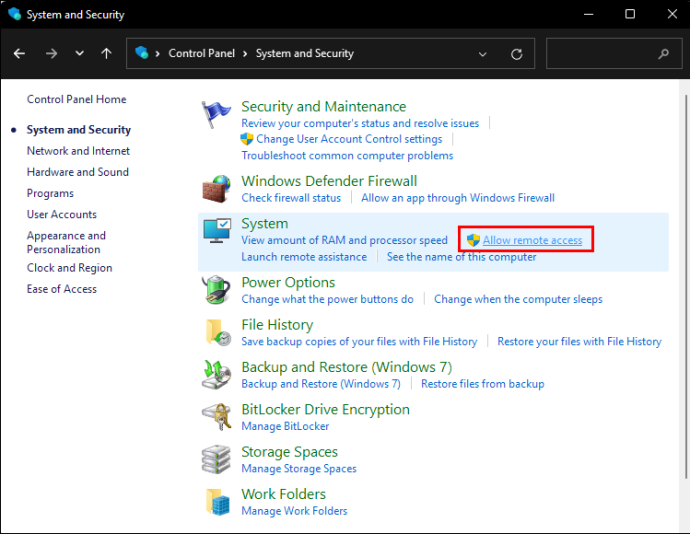The image size is (690, 534).
Task: Open Backup and Restore (Windows 7) green heading
Action: pos(346,367)
